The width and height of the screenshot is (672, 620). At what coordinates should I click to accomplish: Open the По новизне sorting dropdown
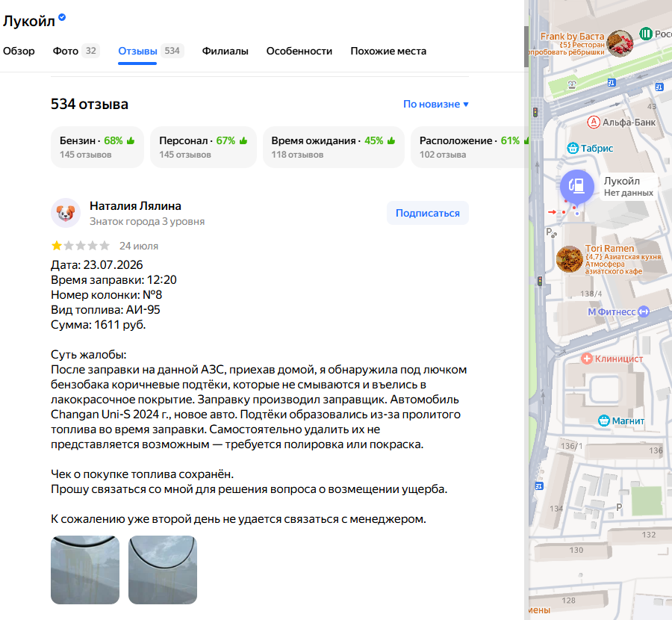[x=436, y=104]
